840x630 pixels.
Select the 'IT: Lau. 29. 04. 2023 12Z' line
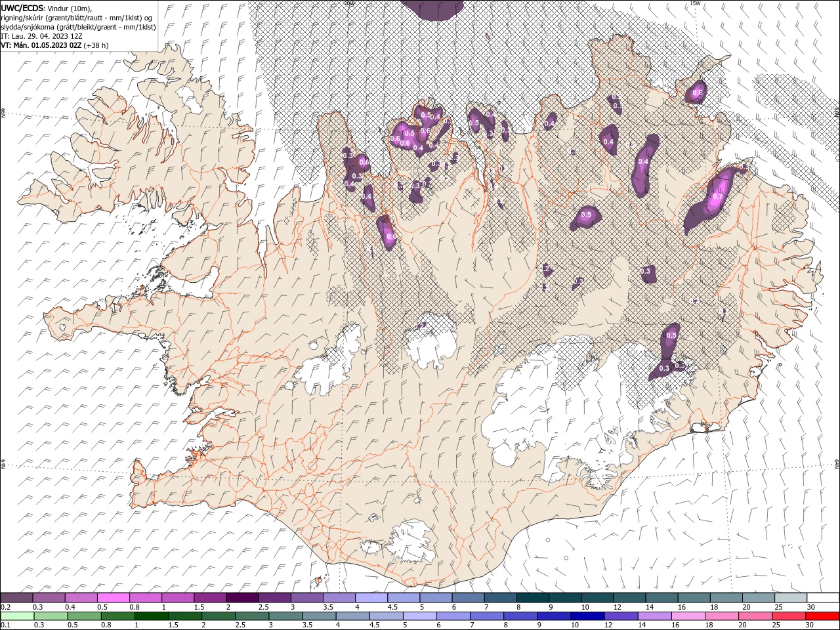(x=41, y=36)
